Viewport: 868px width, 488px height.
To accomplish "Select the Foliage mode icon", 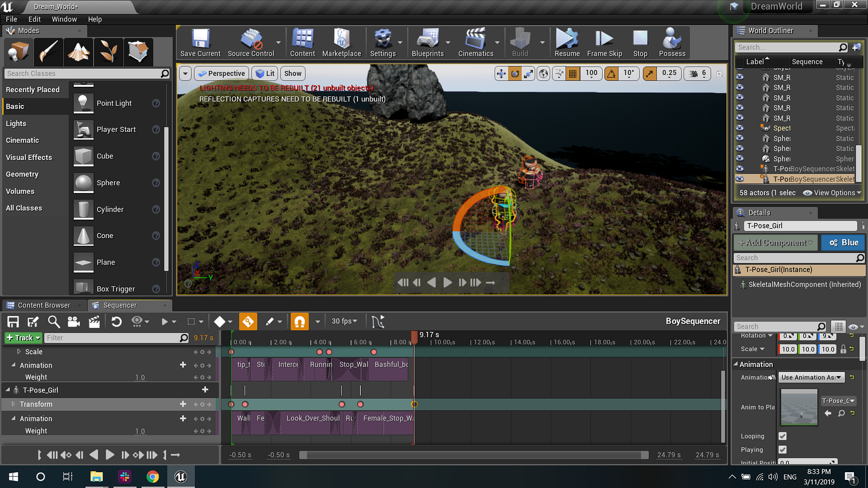I will click(x=108, y=52).
